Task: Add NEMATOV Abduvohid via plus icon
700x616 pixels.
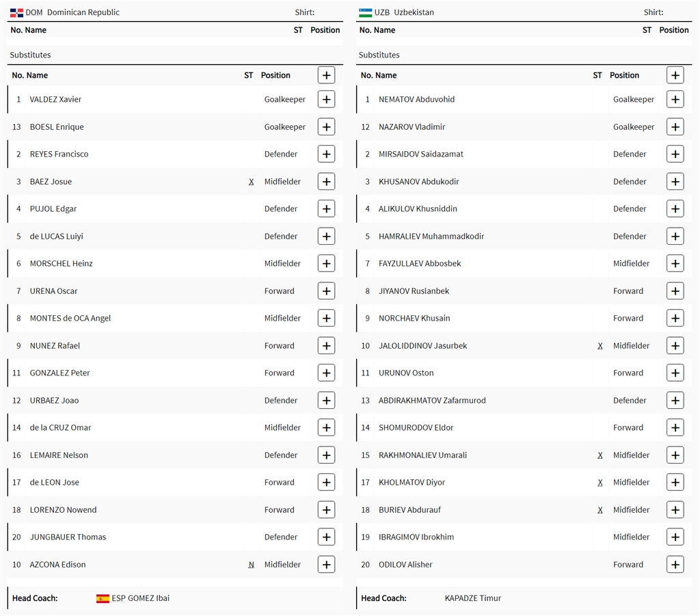Action: tap(675, 99)
